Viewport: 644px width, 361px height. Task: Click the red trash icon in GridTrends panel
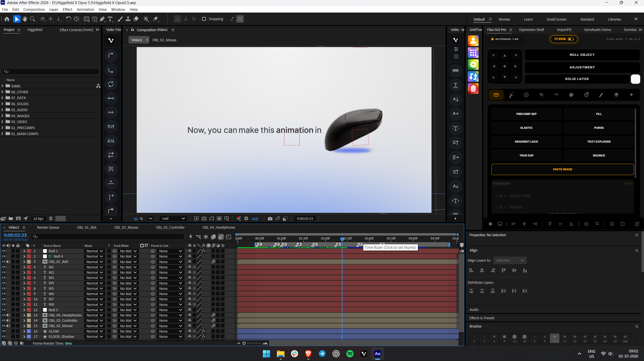(x=473, y=89)
